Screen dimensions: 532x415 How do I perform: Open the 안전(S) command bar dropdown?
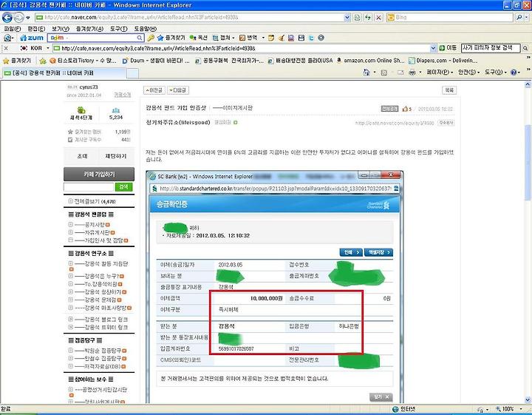469,72
